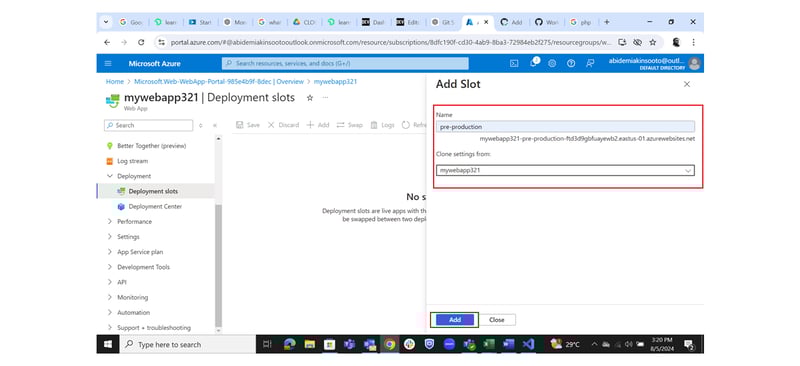
Task: Go to Home breadcrumb link
Action: point(115,82)
